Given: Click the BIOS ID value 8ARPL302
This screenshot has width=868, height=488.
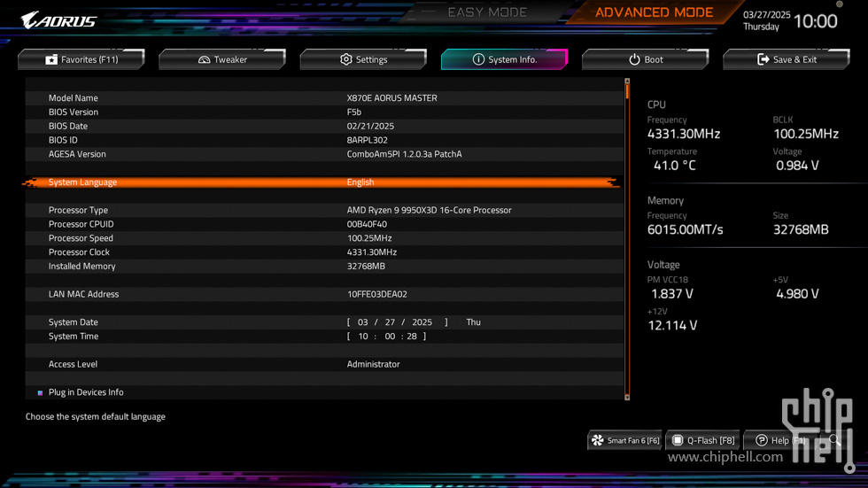Looking at the screenshot, I should coord(367,140).
